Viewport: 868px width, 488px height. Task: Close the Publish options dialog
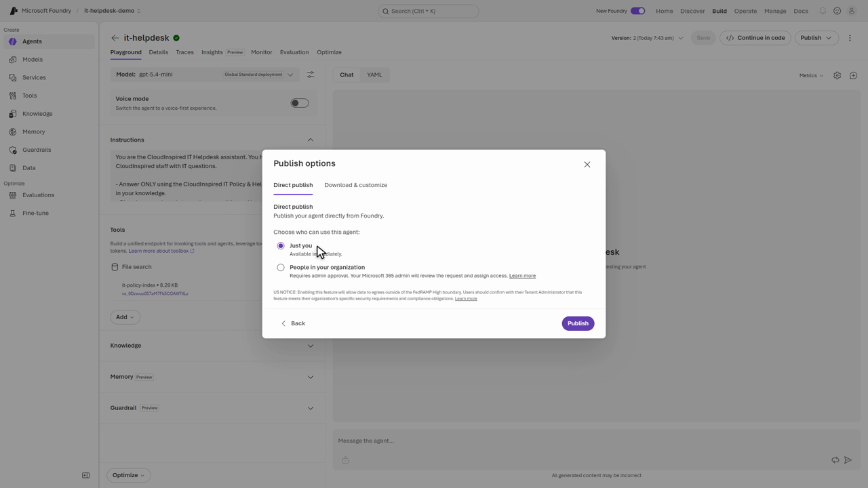click(587, 165)
